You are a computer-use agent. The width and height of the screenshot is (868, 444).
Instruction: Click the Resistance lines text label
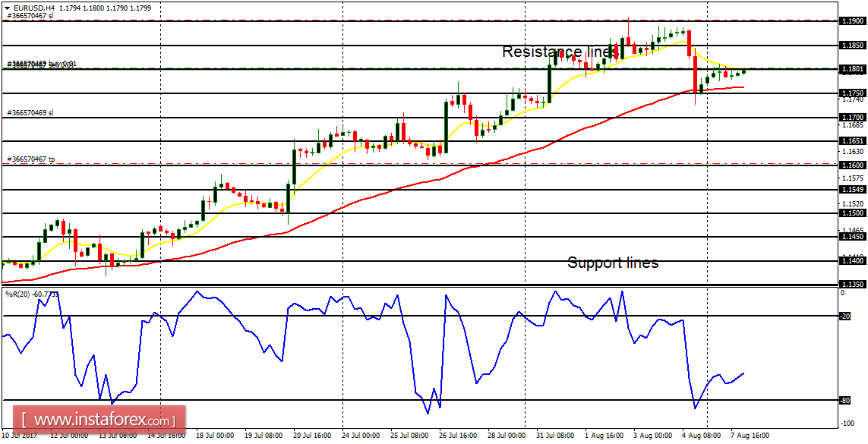coord(558,52)
